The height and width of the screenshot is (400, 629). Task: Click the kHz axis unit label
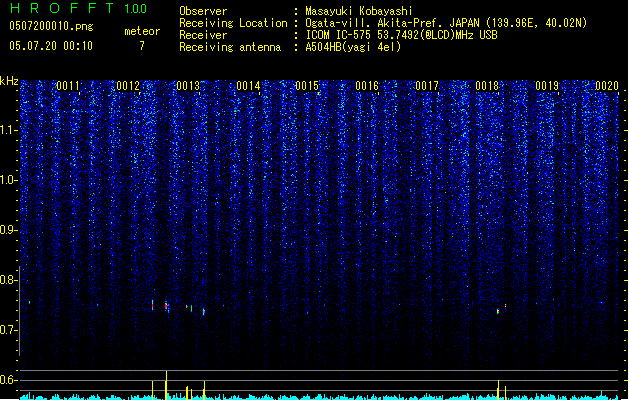click(9, 81)
